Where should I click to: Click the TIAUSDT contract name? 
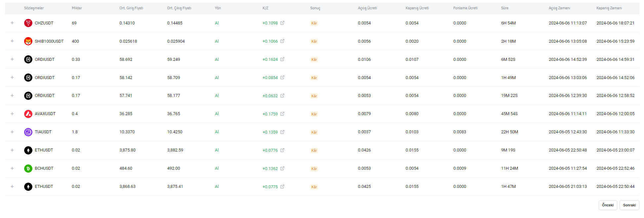tap(43, 132)
